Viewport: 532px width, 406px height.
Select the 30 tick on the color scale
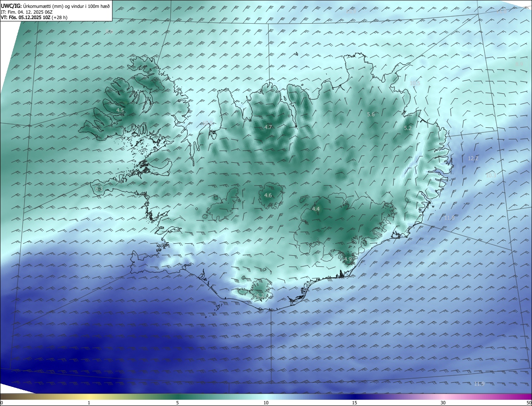pyautogui.click(x=443, y=403)
